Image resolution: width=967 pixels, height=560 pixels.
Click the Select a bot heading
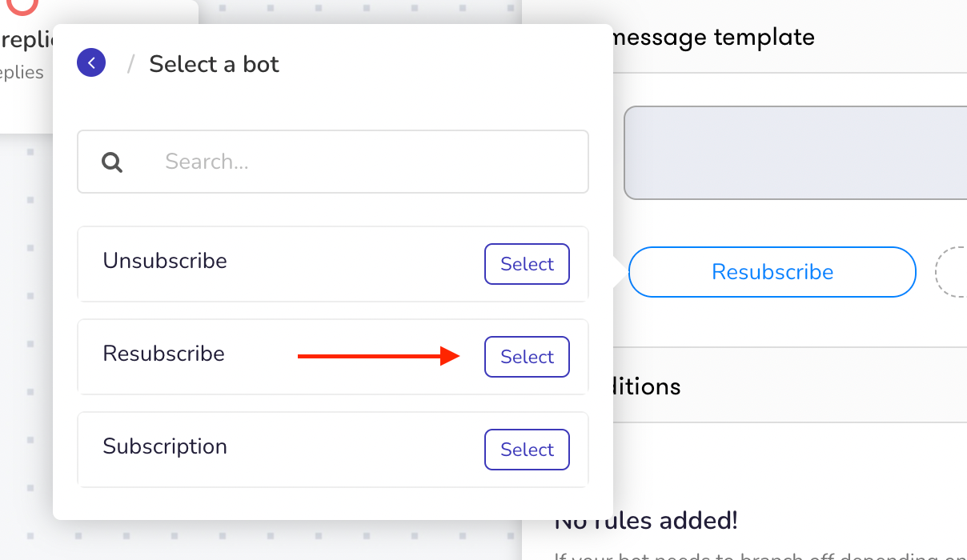coord(214,64)
